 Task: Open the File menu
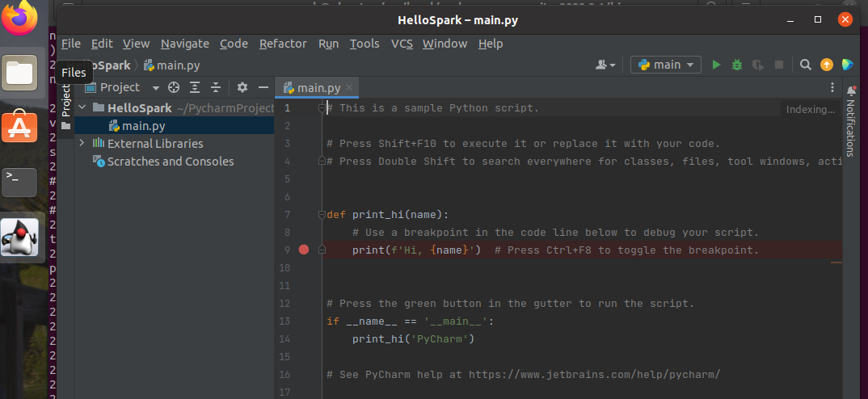tap(71, 43)
